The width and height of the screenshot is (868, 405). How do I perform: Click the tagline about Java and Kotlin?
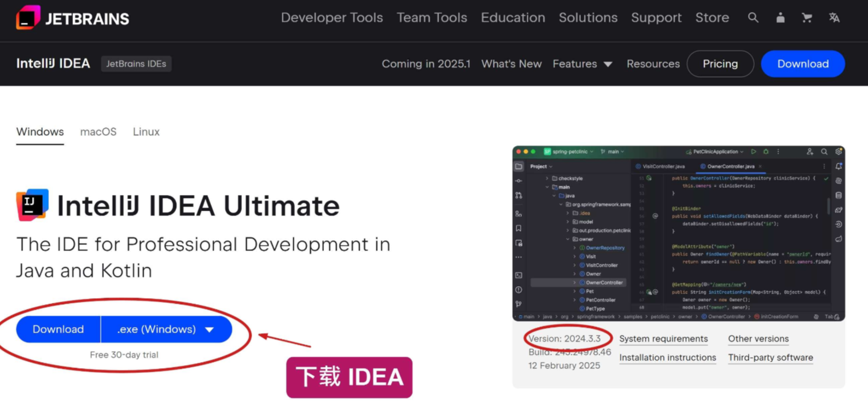(x=203, y=257)
